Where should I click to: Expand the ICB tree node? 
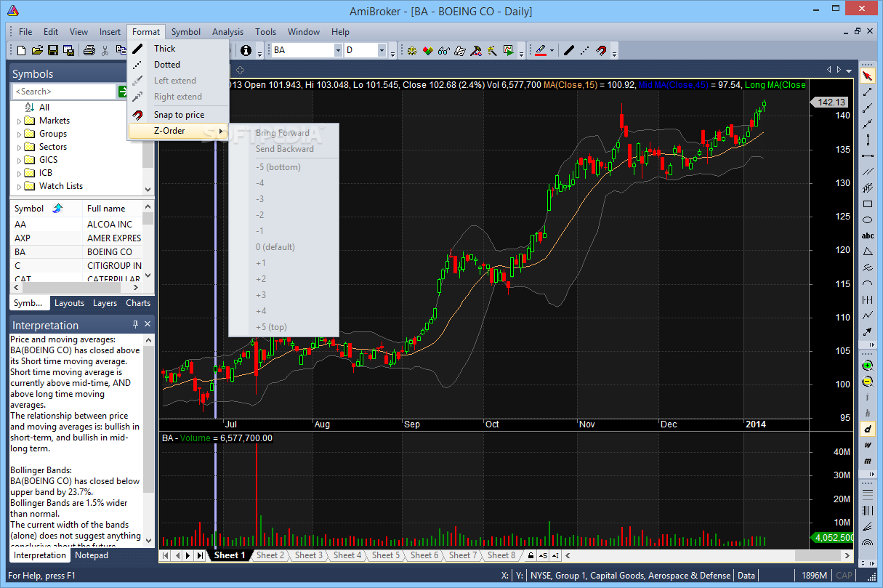[20, 173]
